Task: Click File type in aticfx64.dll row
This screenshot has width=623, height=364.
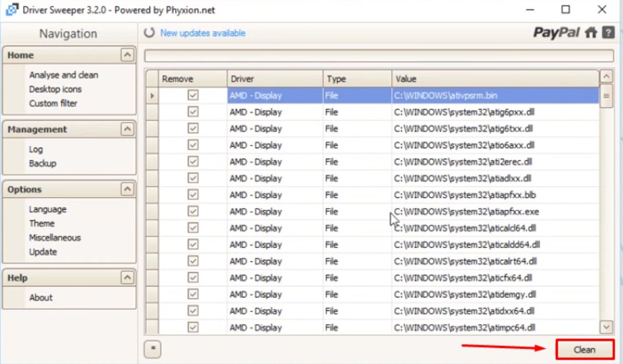Action: click(331, 278)
